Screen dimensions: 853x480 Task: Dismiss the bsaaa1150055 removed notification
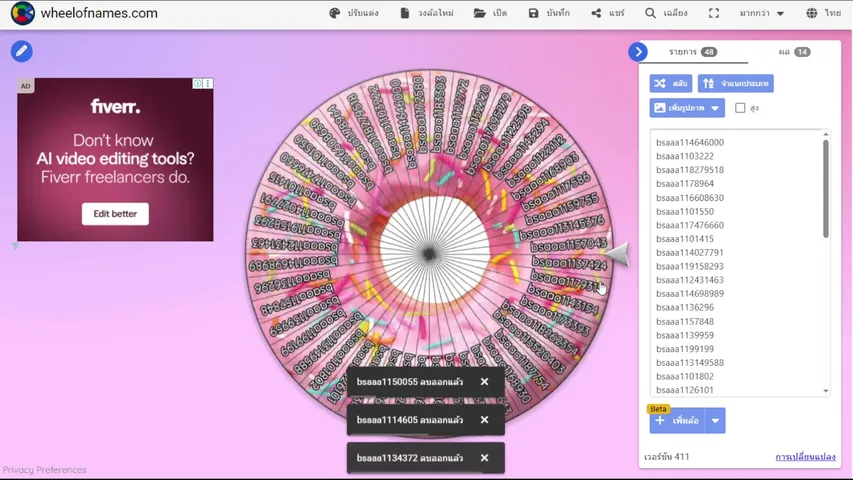(x=484, y=381)
